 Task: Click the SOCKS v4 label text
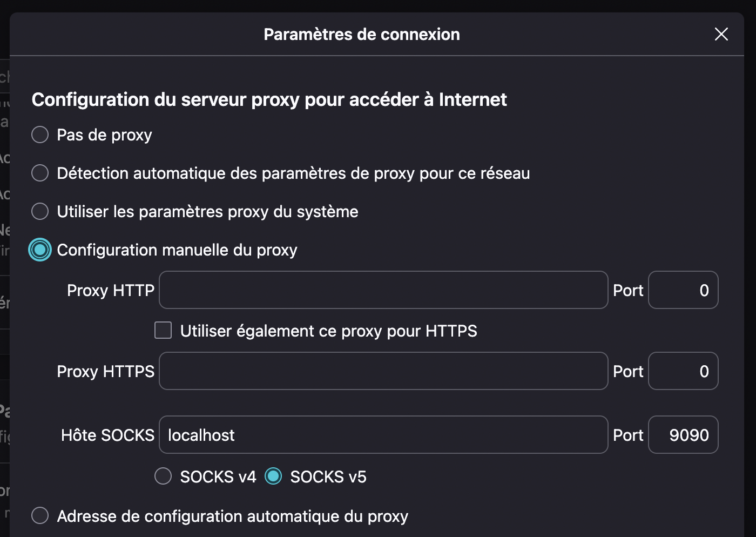218,476
